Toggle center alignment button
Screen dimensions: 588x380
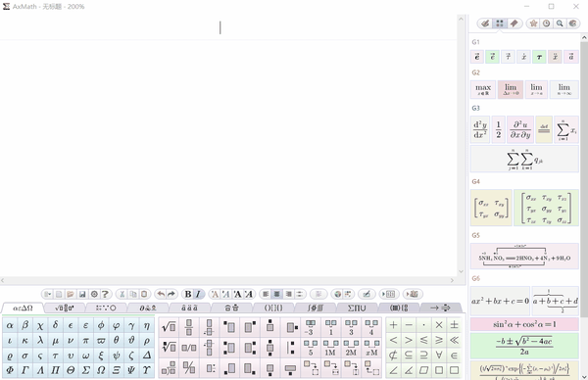click(x=276, y=294)
